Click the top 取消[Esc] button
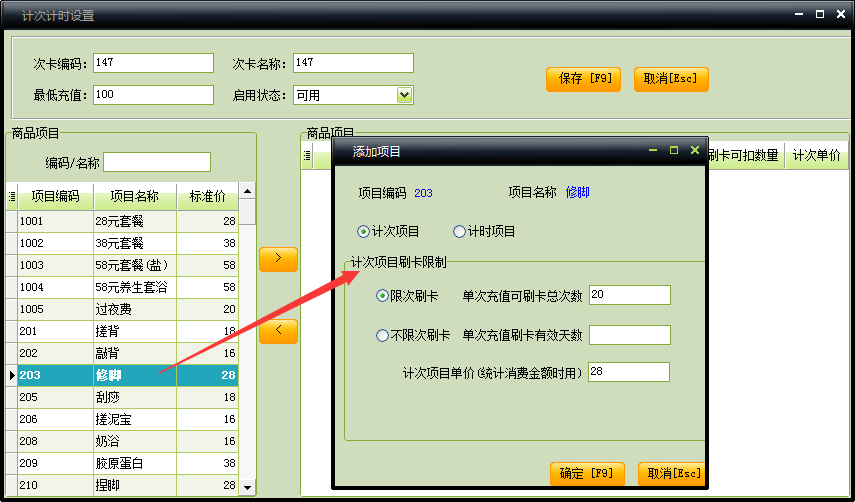Viewport: 855px width, 502px height. [671, 79]
